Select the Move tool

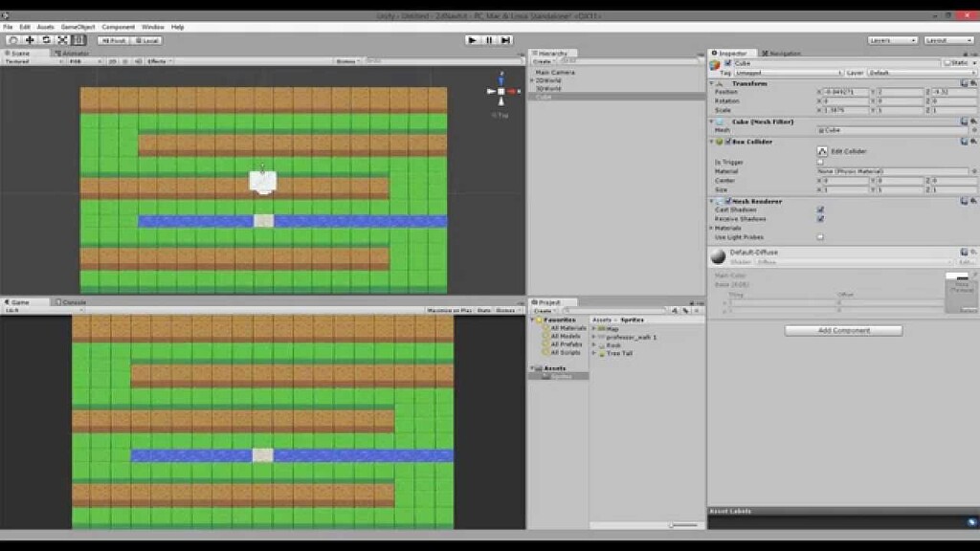(x=29, y=40)
